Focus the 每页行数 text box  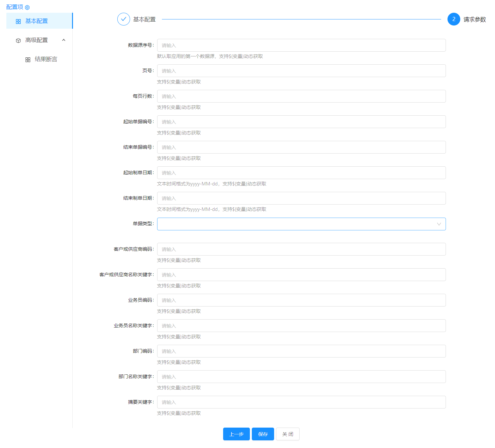pyautogui.click(x=301, y=96)
